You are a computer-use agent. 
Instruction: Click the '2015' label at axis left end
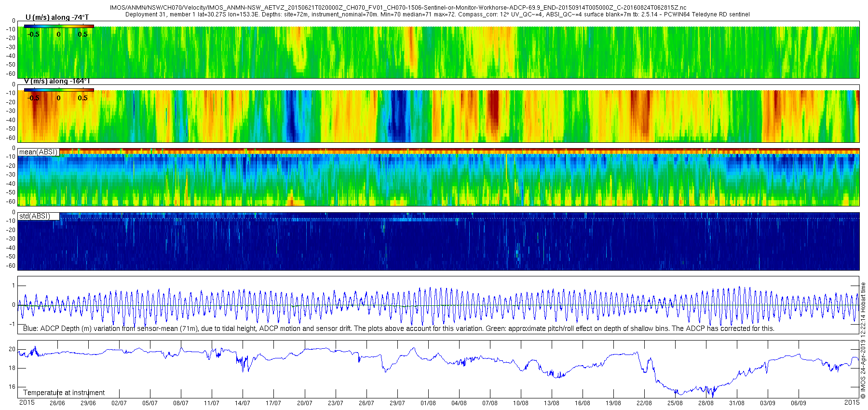click(x=27, y=402)
